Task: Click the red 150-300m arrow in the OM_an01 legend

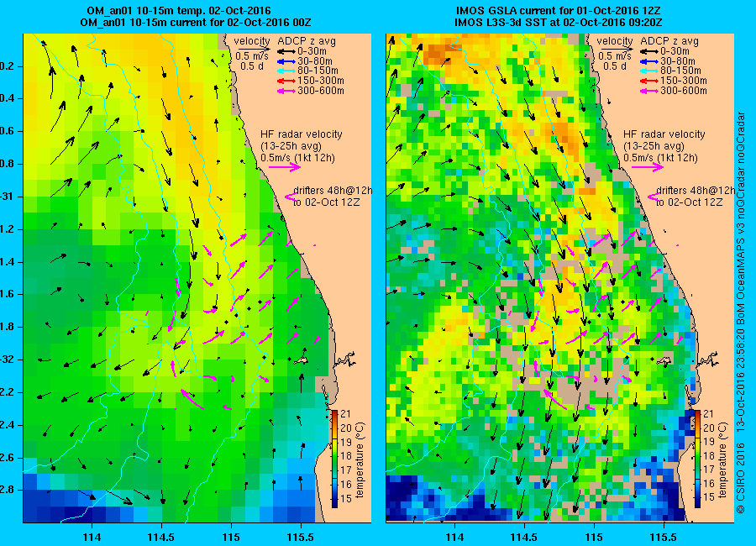Action: tap(286, 81)
